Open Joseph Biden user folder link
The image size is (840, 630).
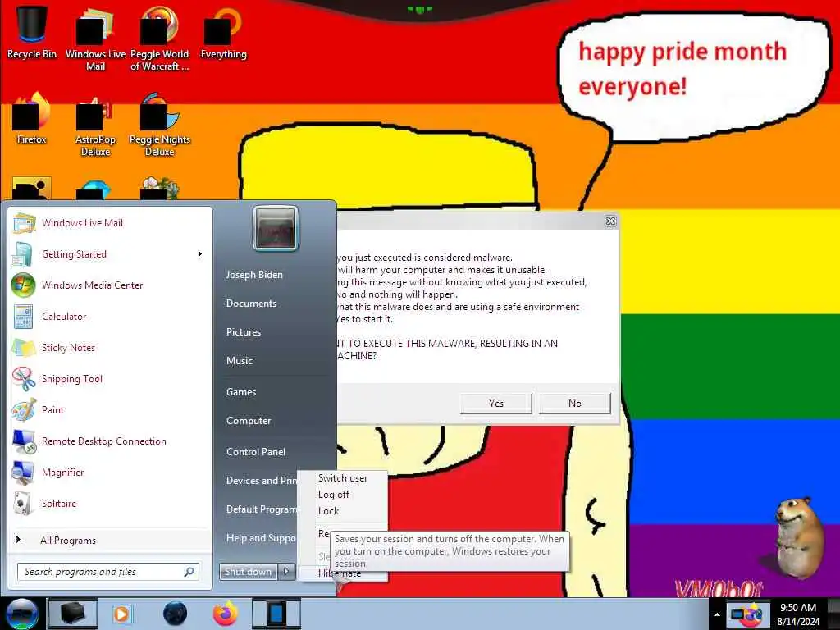click(x=254, y=275)
